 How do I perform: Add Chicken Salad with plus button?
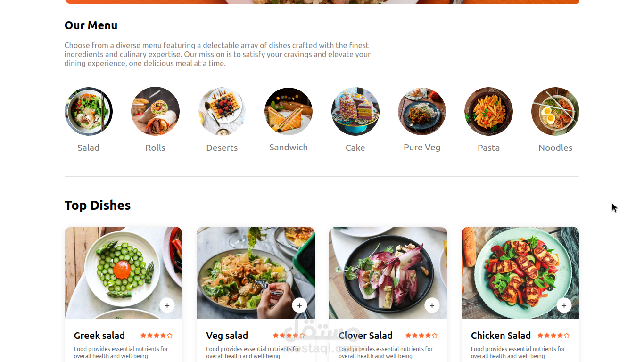[x=564, y=305]
